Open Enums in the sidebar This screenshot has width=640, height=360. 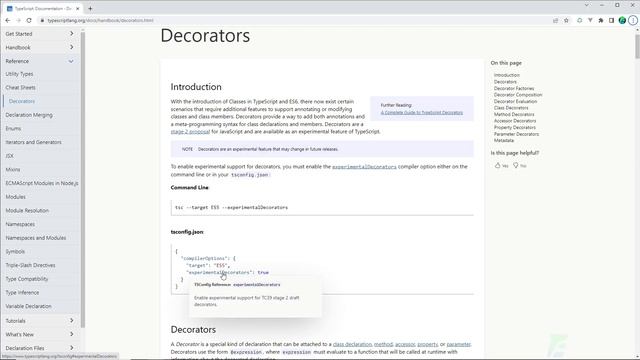click(13, 129)
